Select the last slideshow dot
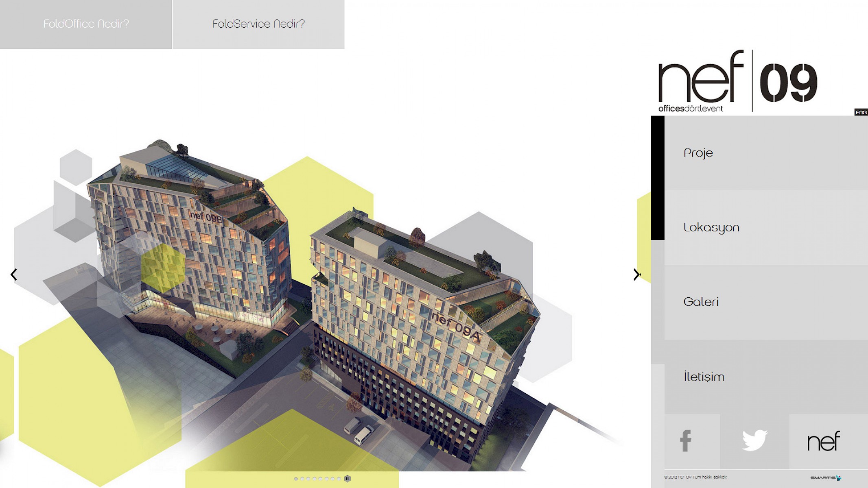The width and height of the screenshot is (868, 488). [339, 479]
